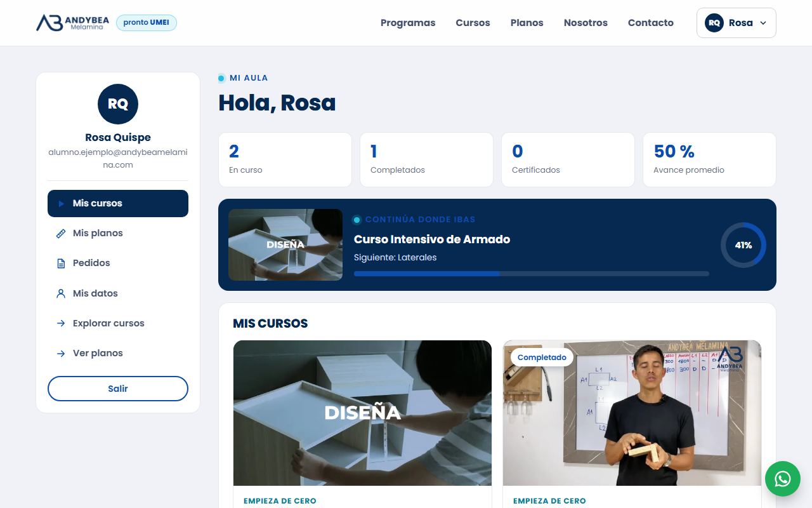Open the Completado course card image

[x=632, y=413]
